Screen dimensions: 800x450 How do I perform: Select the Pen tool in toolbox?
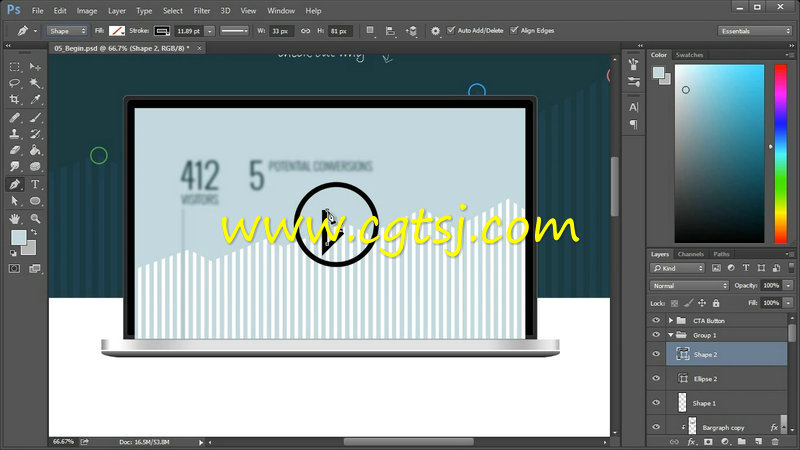point(14,184)
